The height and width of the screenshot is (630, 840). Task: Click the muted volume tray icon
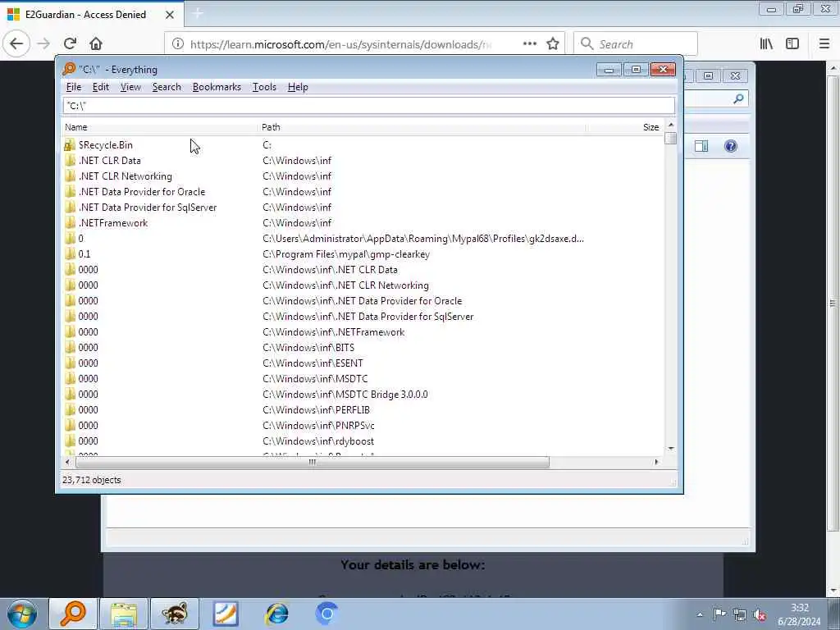click(x=759, y=614)
